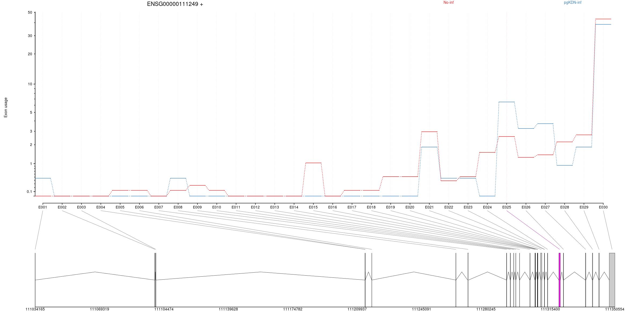Click exon label E021

pos(429,207)
